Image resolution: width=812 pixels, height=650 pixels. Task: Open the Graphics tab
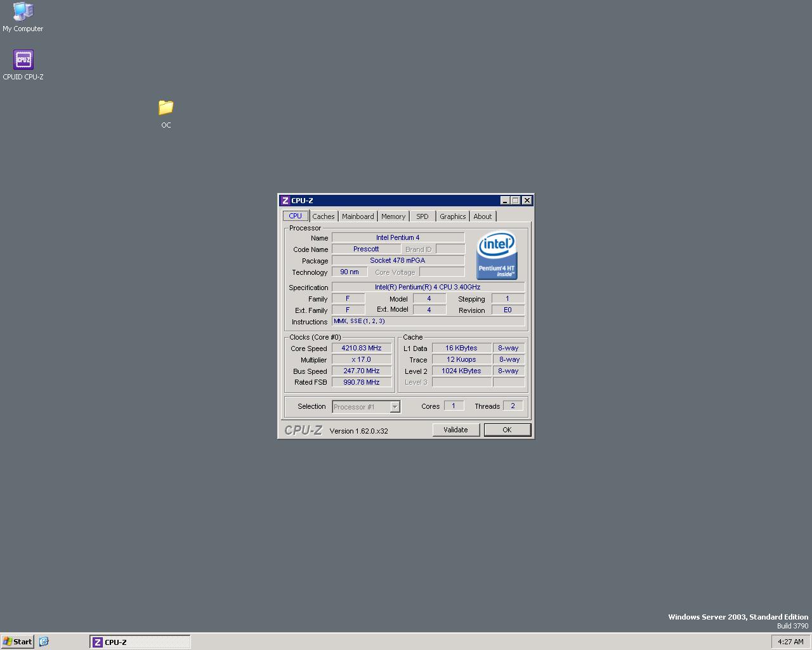(453, 216)
